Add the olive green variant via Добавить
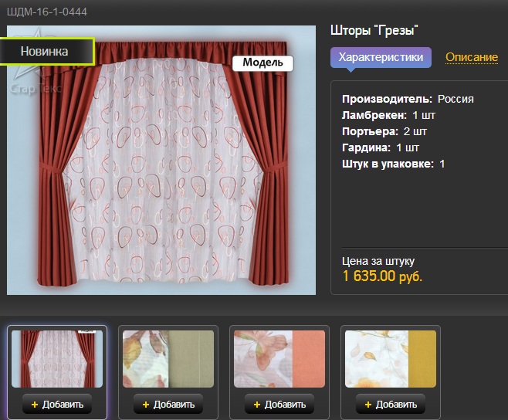Image resolution: width=508 pixels, height=420 pixels. coord(168,404)
